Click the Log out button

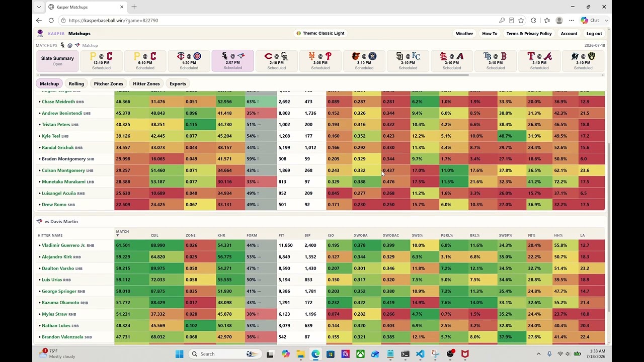(594, 34)
